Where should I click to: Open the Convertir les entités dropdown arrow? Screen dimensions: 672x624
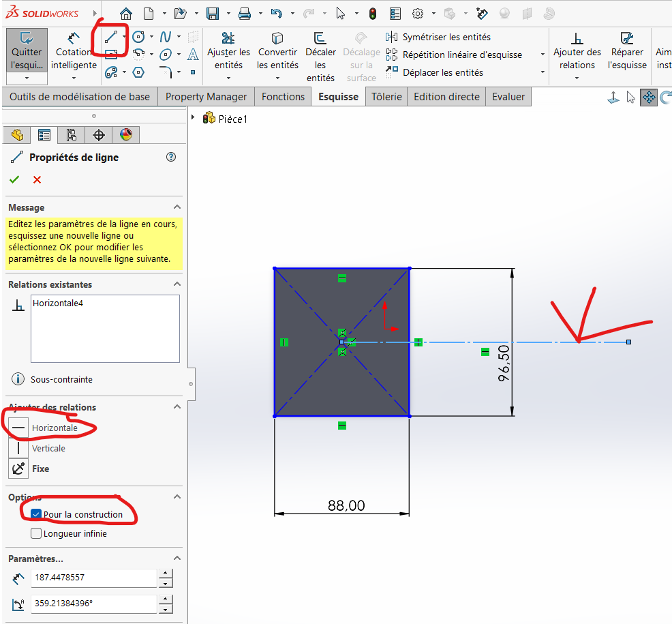[277, 78]
